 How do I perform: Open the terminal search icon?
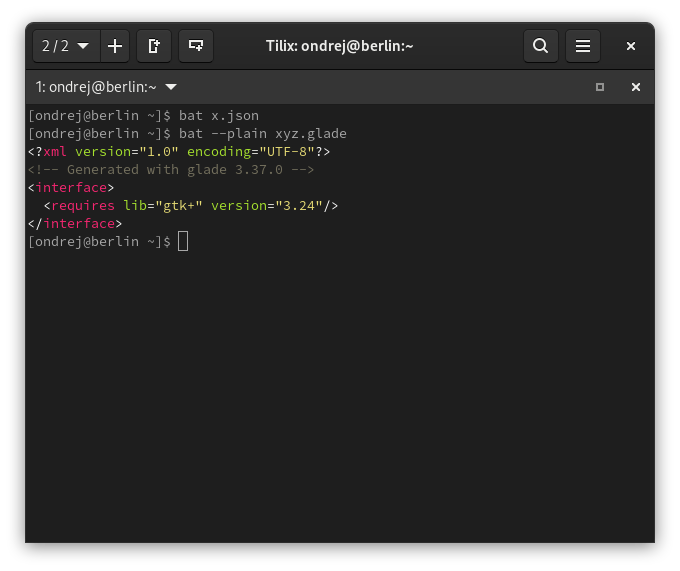540,46
